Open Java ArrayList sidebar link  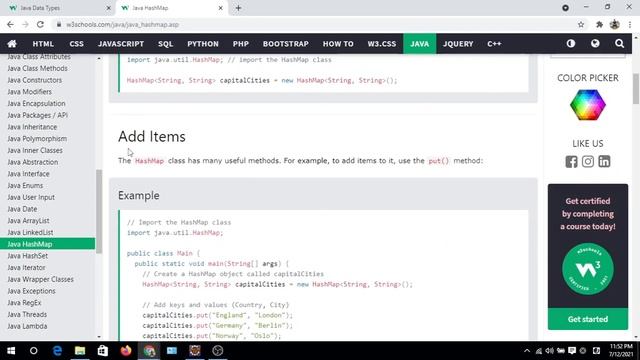click(x=29, y=220)
